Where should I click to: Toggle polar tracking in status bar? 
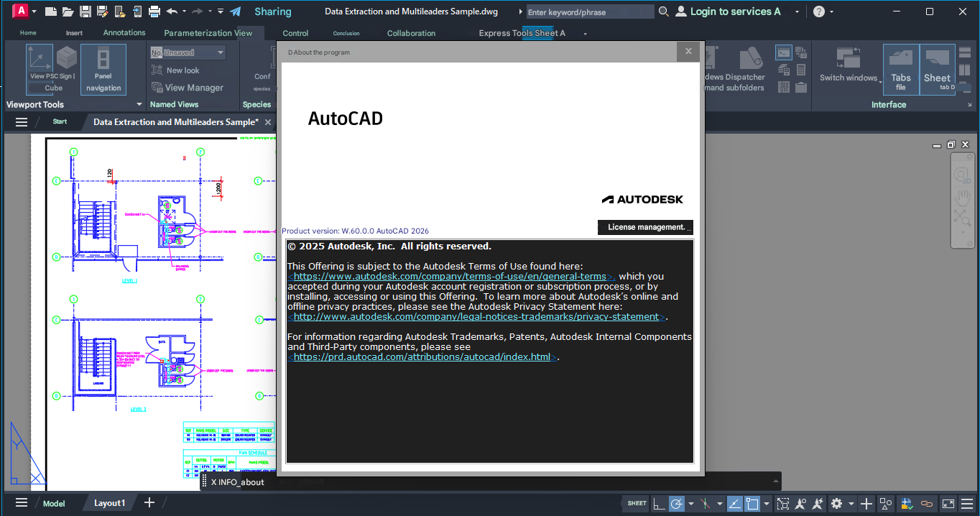coord(676,503)
